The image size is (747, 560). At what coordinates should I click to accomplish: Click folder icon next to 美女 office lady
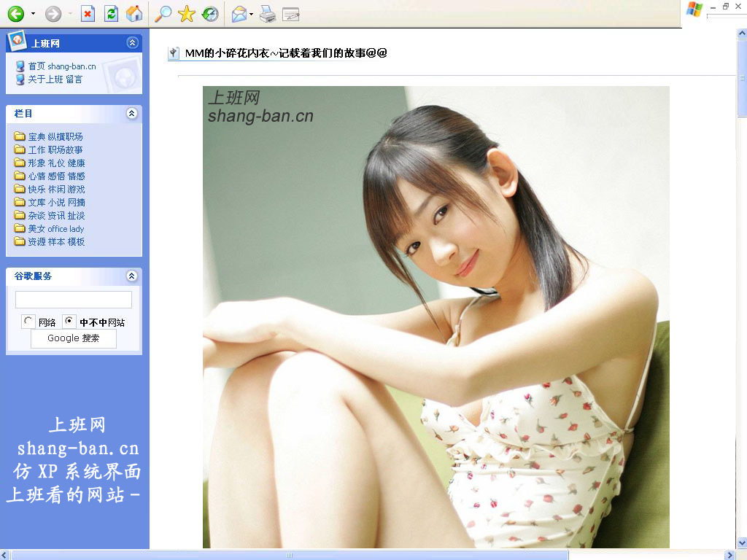20,228
